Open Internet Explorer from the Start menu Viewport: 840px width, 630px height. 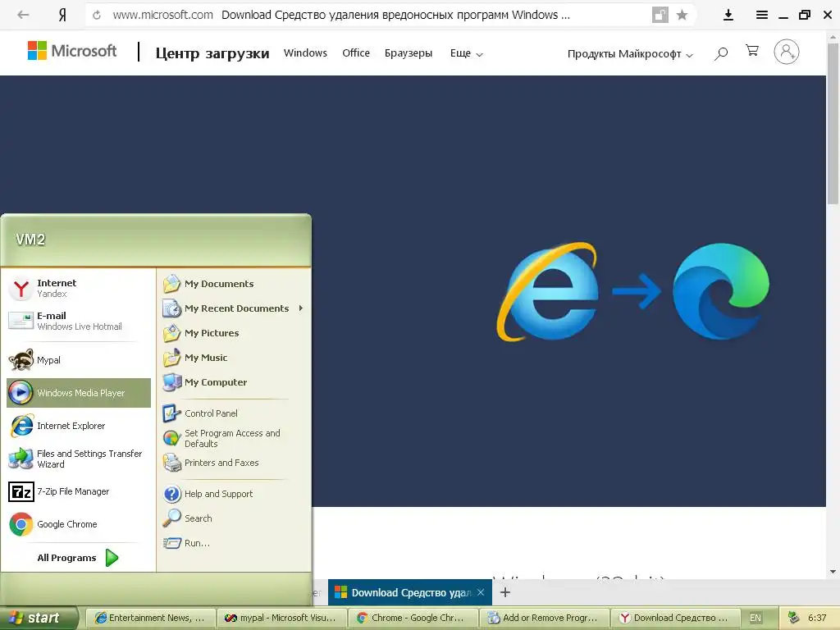point(79,426)
